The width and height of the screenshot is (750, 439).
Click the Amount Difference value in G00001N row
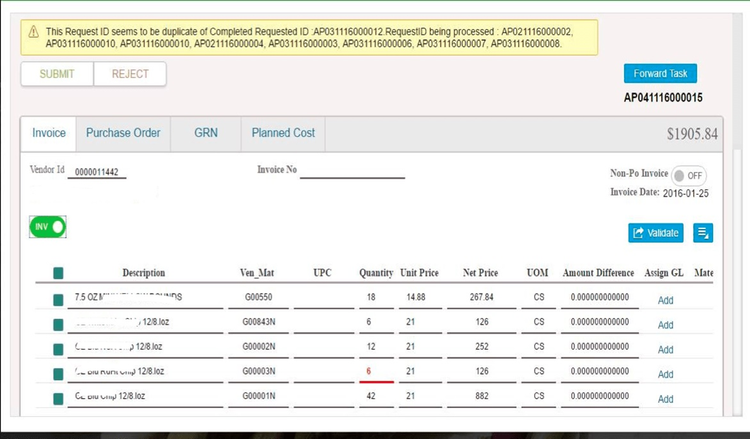point(600,396)
